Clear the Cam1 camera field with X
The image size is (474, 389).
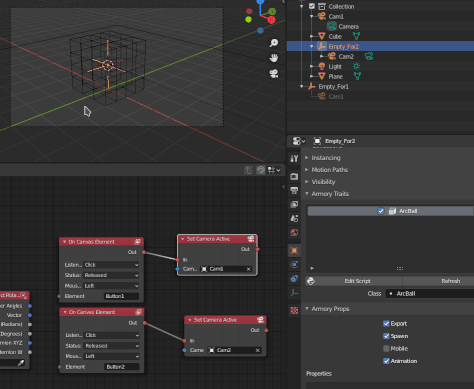tap(249, 269)
